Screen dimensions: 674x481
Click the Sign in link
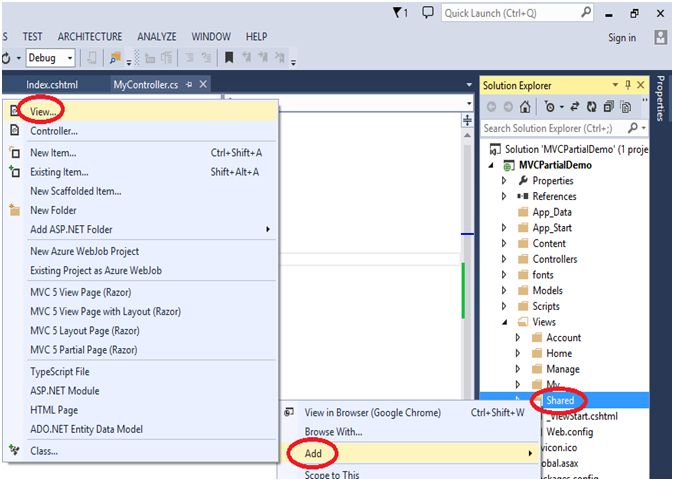click(622, 38)
